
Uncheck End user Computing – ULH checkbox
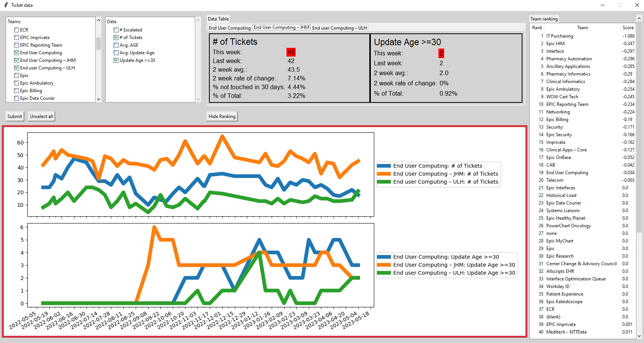(x=16, y=68)
